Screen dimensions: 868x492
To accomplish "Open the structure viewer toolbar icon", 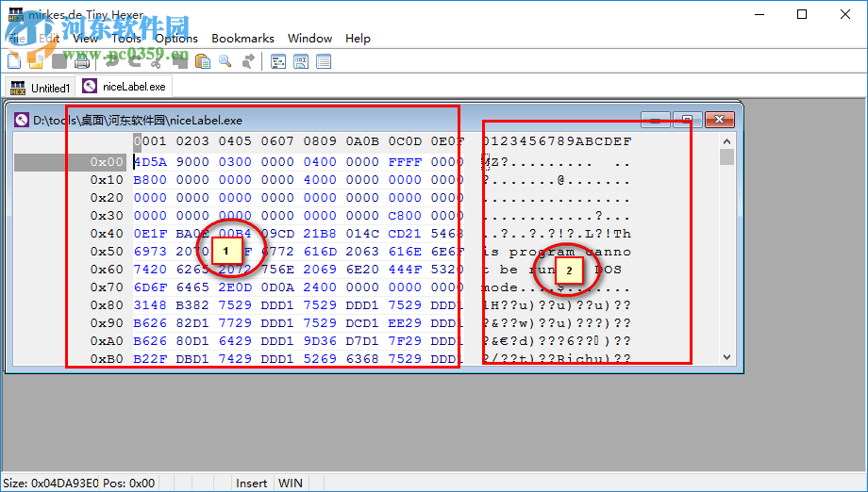I will (278, 61).
